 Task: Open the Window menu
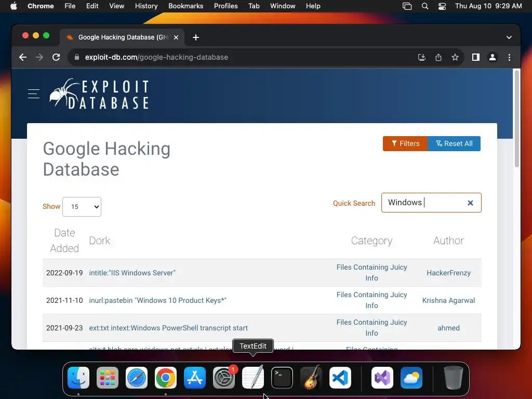coord(283,6)
